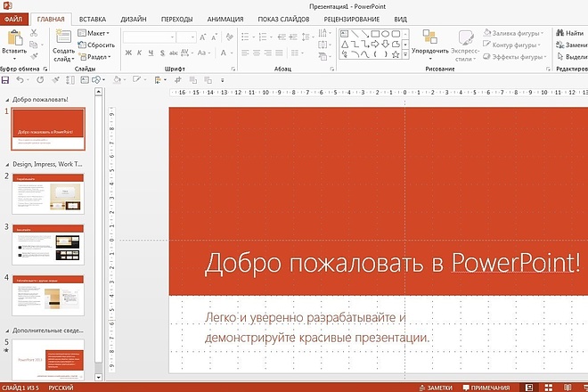The image size is (588, 392).
Task: Open Arrange (Упорядочить) dropdown
Action: 430,45
